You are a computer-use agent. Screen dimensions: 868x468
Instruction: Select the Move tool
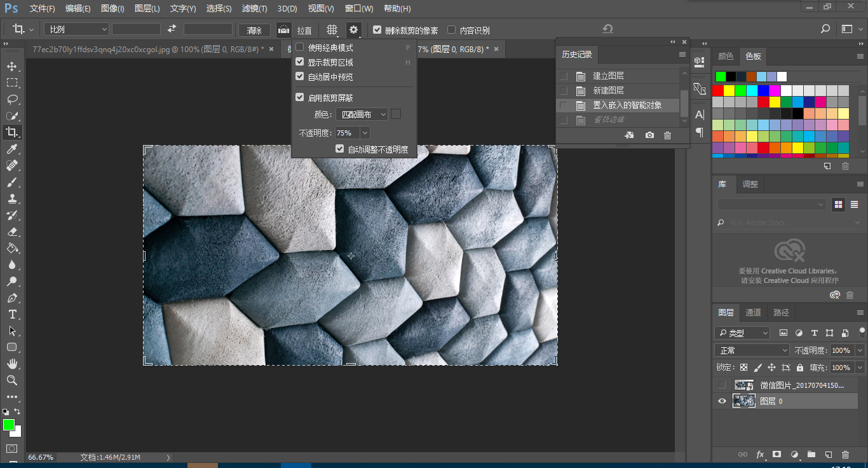pyautogui.click(x=12, y=66)
